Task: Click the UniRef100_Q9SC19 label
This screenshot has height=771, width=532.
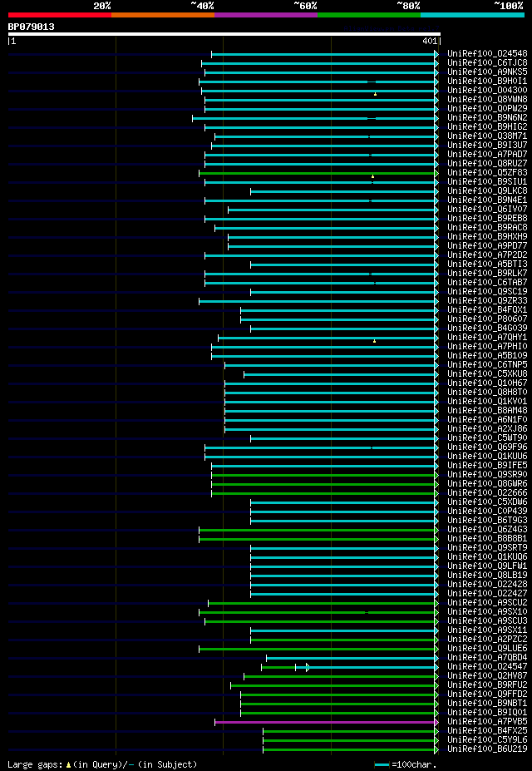Action: tap(487, 292)
